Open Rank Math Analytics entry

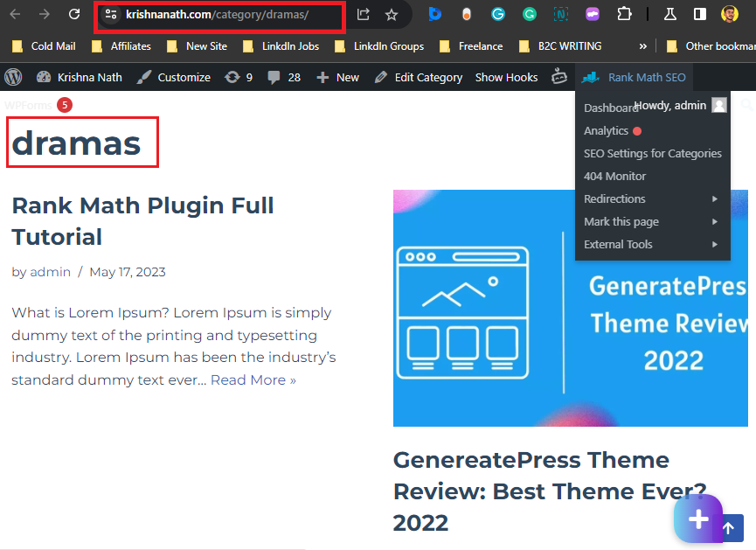point(606,131)
